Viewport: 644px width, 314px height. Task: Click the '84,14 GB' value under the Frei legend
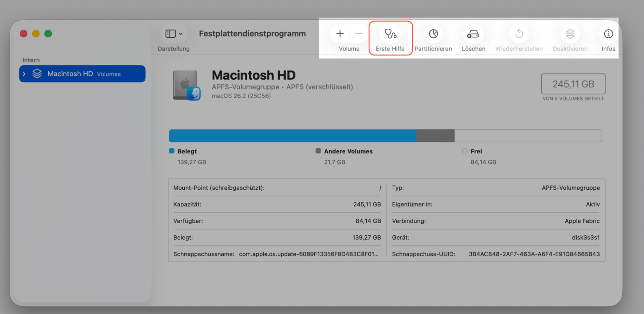(x=483, y=162)
